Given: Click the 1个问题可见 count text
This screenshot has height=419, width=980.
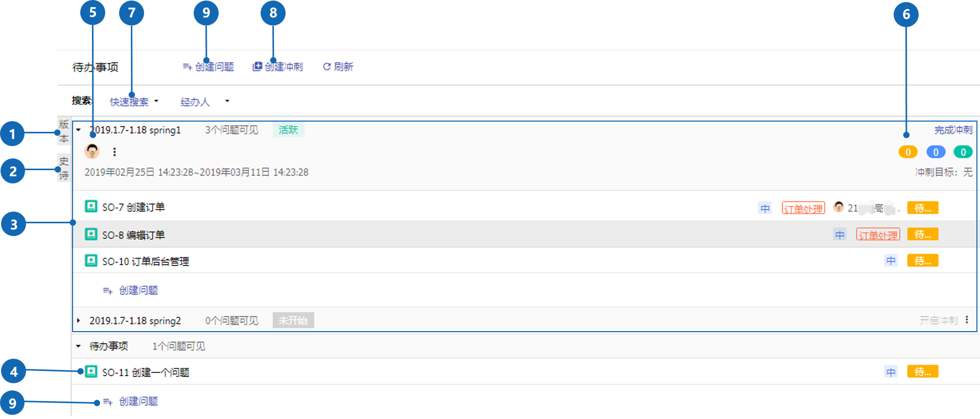Looking at the screenshot, I should 178,346.
